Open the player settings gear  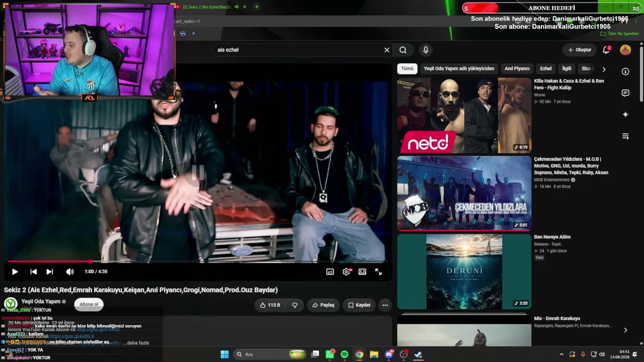346,271
